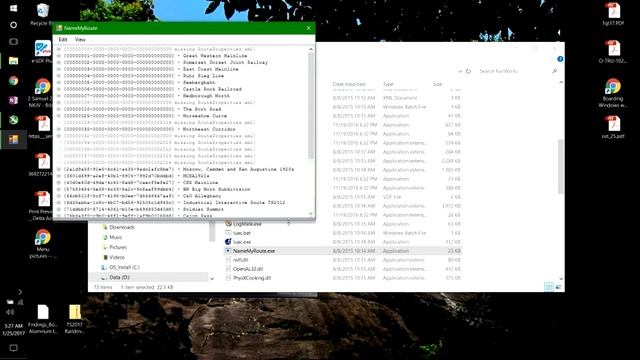Click the NameMyRoute scroll down arrow
Viewport: 640px width, 360px height.
click(311, 214)
